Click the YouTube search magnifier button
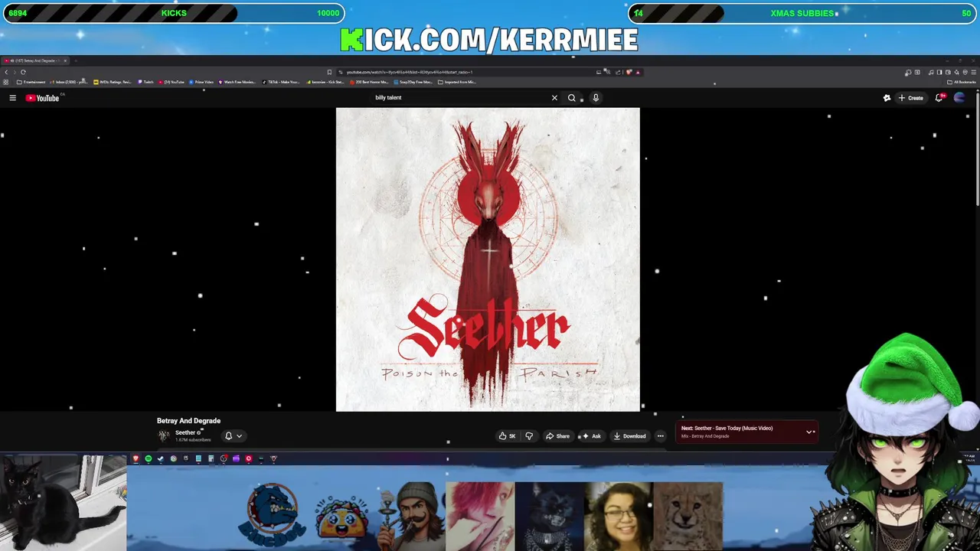This screenshot has height=551, width=980. [x=571, y=98]
